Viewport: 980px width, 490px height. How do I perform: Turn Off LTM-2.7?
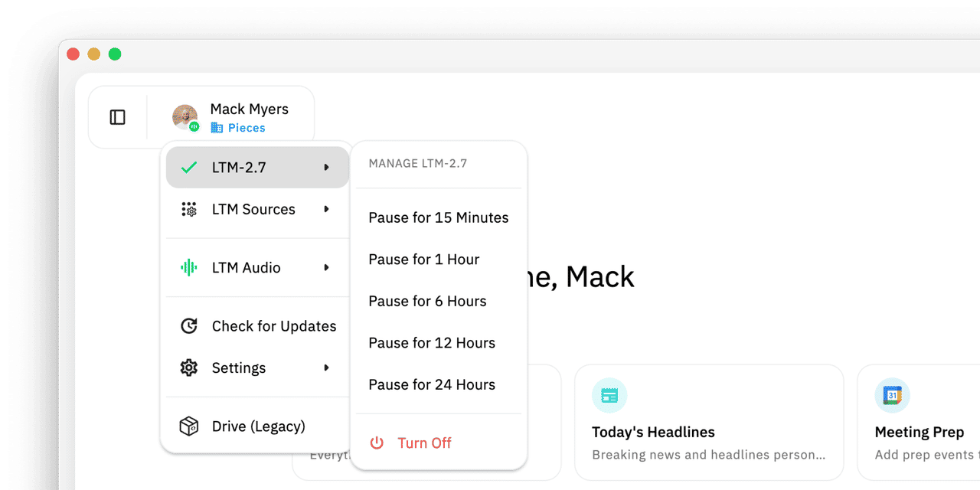click(x=439, y=443)
